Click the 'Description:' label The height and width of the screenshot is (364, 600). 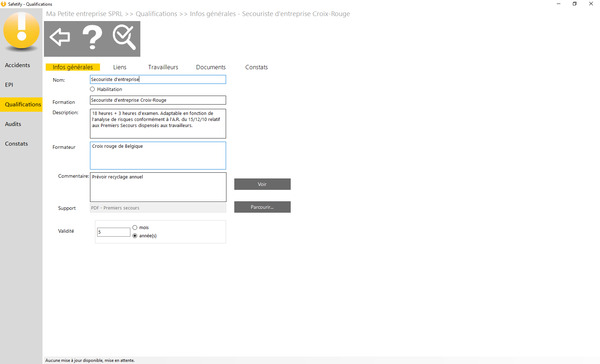coord(65,112)
